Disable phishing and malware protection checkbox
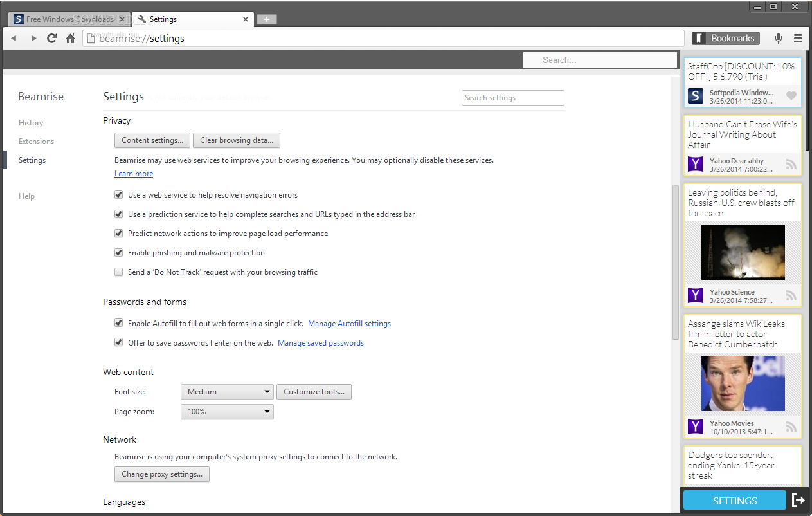 pyautogui.click(x=118, y=252)
